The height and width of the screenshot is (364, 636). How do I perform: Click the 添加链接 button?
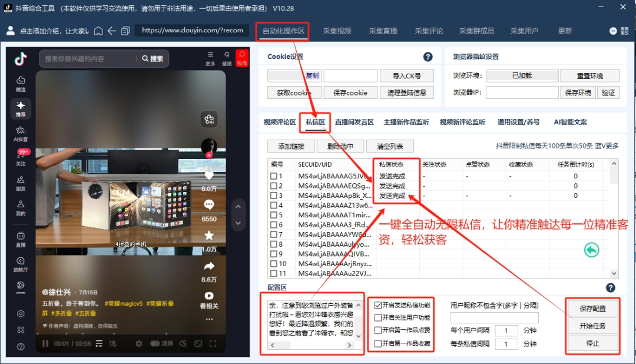291,146
